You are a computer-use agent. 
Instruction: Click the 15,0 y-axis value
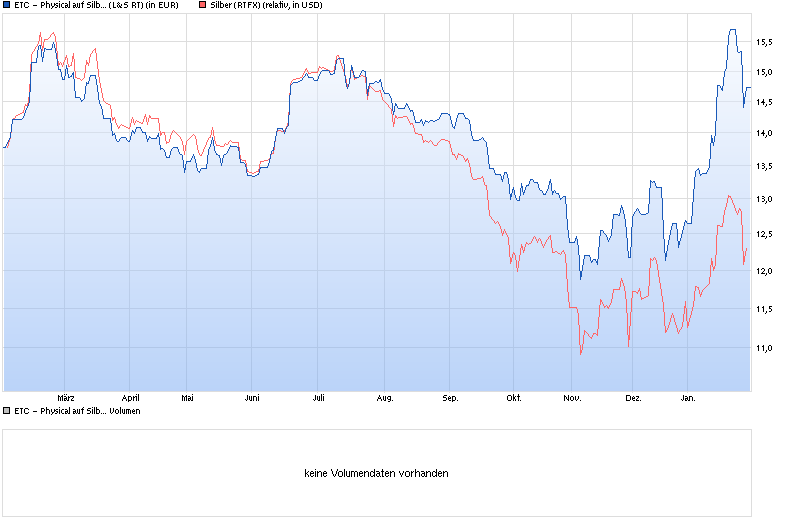click(x=764, y=72)
